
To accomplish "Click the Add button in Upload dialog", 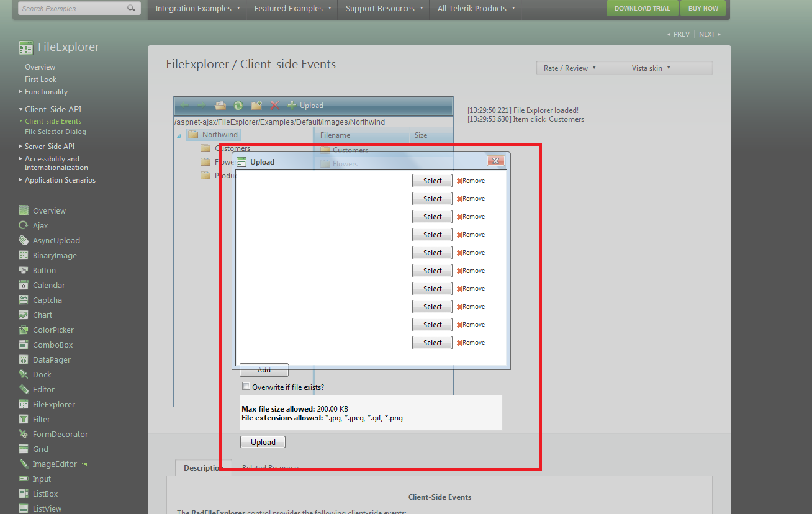I will (264, 370).
